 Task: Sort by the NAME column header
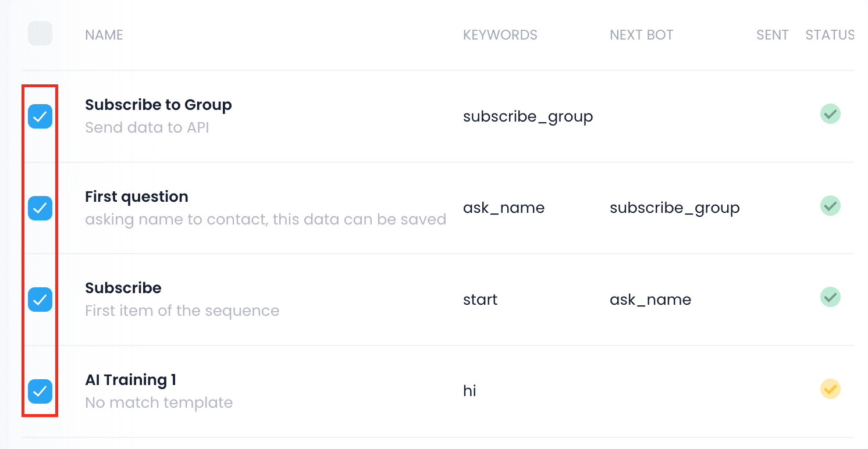pos(104,35)
